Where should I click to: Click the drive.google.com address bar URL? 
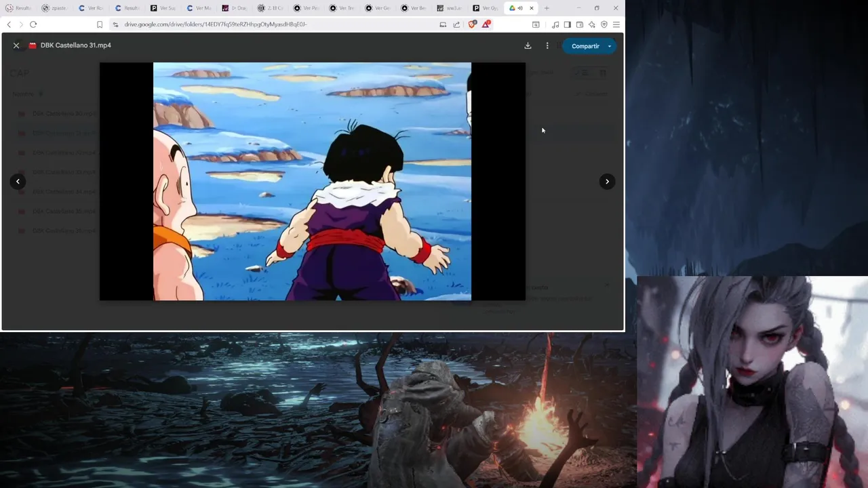click(x=216, y=24)
